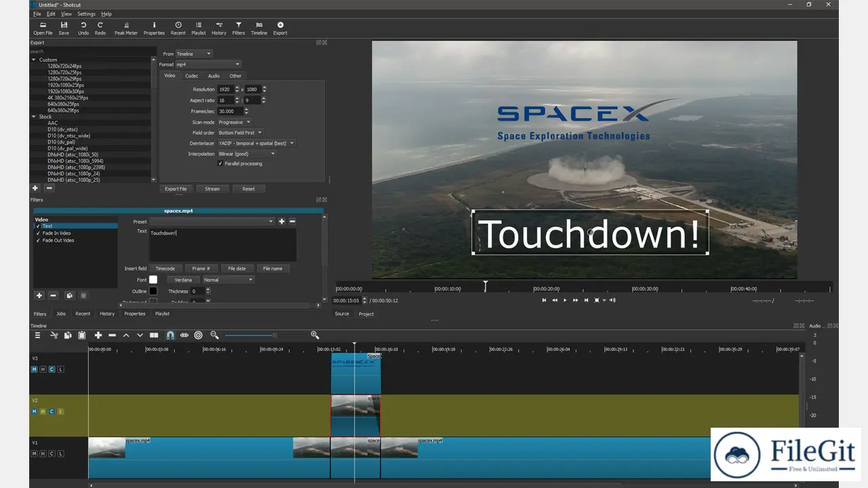
Task: Open the timeline hamburger menu
Action: click(x=37, y=335)
